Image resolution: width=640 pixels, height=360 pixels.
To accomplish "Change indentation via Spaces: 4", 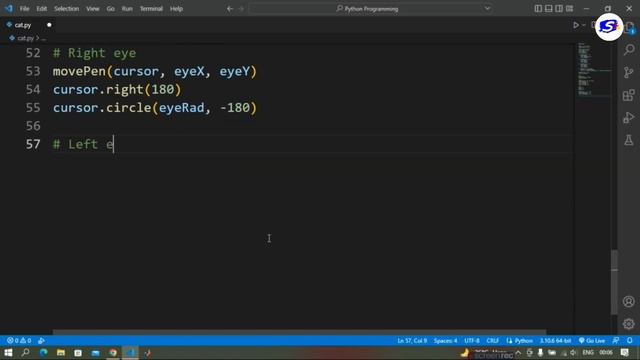I will [445, 340].
